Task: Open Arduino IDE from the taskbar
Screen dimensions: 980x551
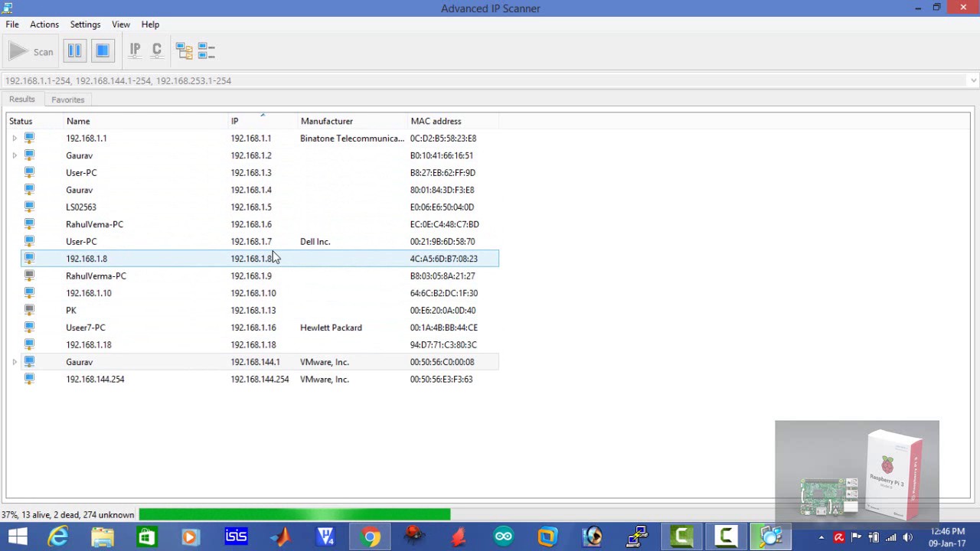Action: (x=503, y=537)
